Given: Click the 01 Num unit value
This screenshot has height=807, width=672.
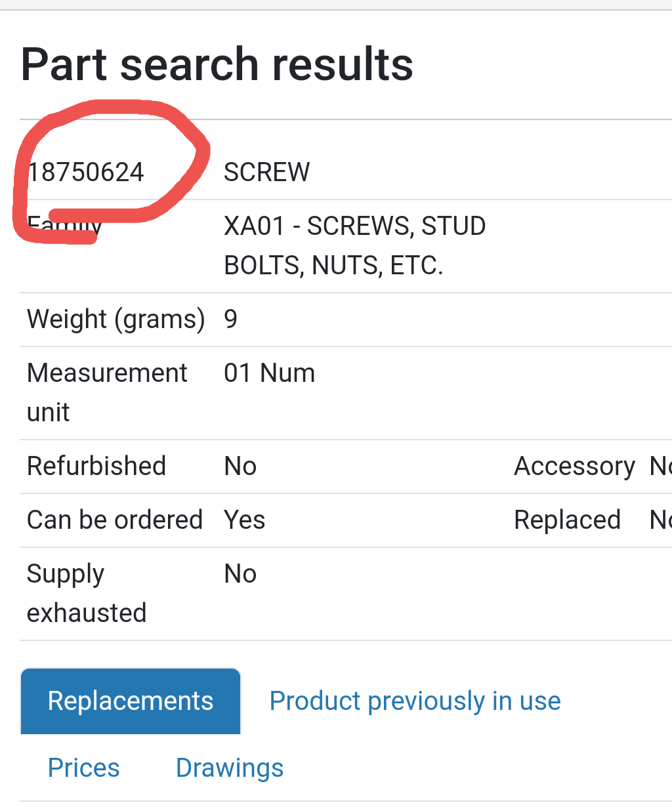Looking at the screenshot, I should pyautogui.click(x=269, y=373).
